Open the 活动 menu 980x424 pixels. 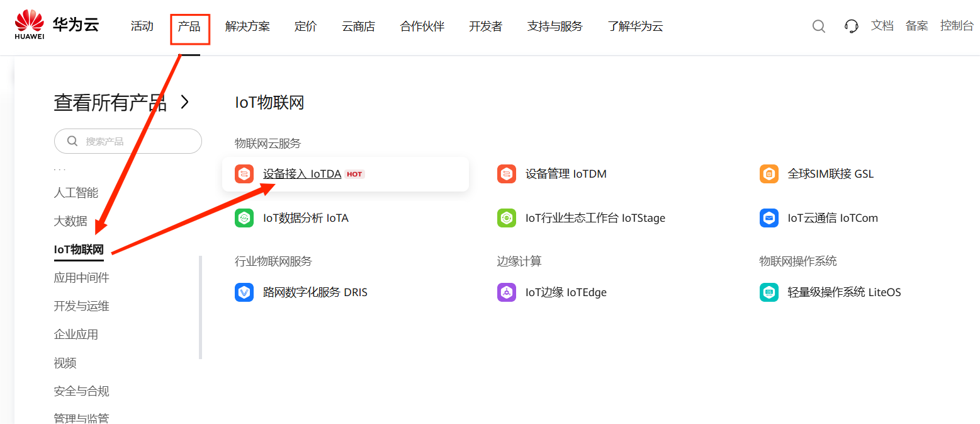(142, 26)
